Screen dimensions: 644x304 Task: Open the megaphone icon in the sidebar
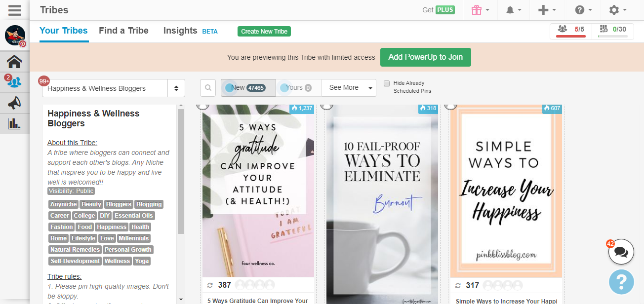[x=14, y=103]
